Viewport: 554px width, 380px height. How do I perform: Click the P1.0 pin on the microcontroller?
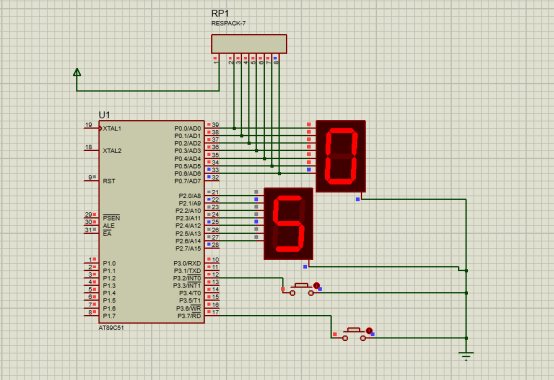[x=92, y=263]
